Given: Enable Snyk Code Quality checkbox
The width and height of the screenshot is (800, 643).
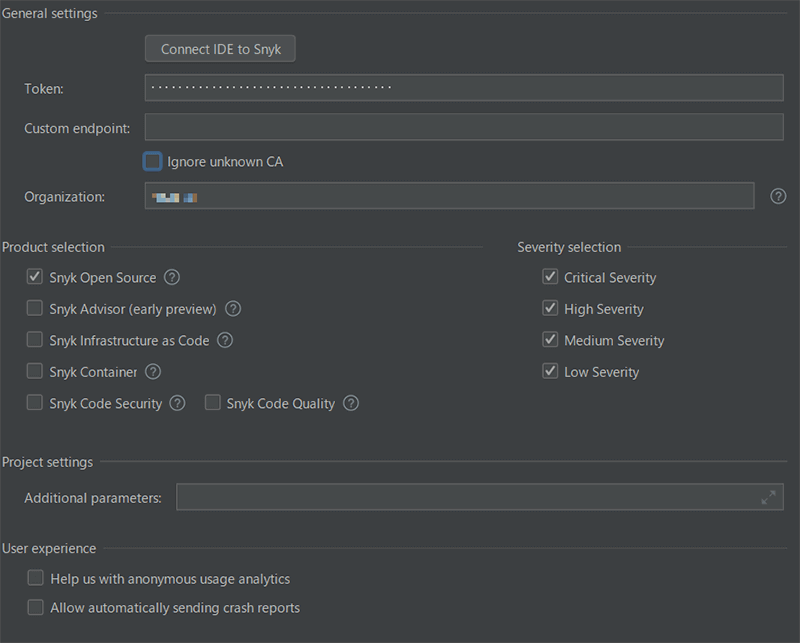Looking at the screenshot, I should click(212, 403).
